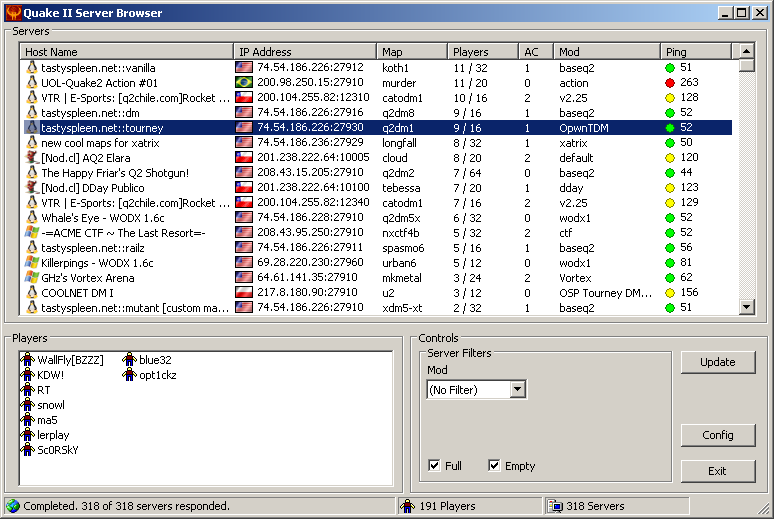Click the OSP Tourney DM... mod cell
Screen dimensions: 774x519
[x=606, y=293]
